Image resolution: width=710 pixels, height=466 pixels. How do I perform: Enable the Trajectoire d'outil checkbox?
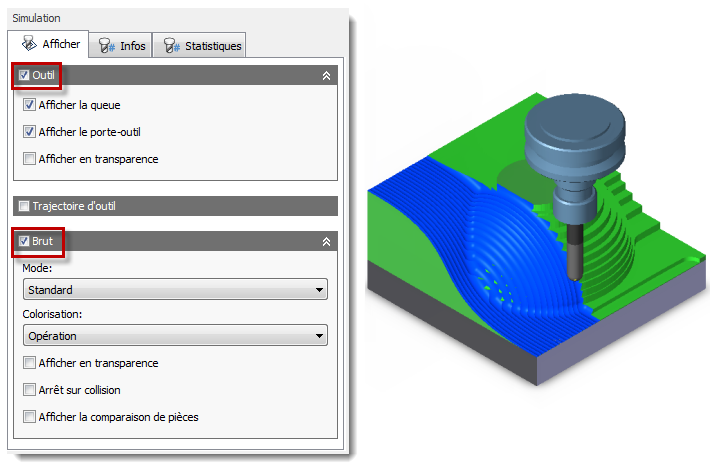point(24,206)
